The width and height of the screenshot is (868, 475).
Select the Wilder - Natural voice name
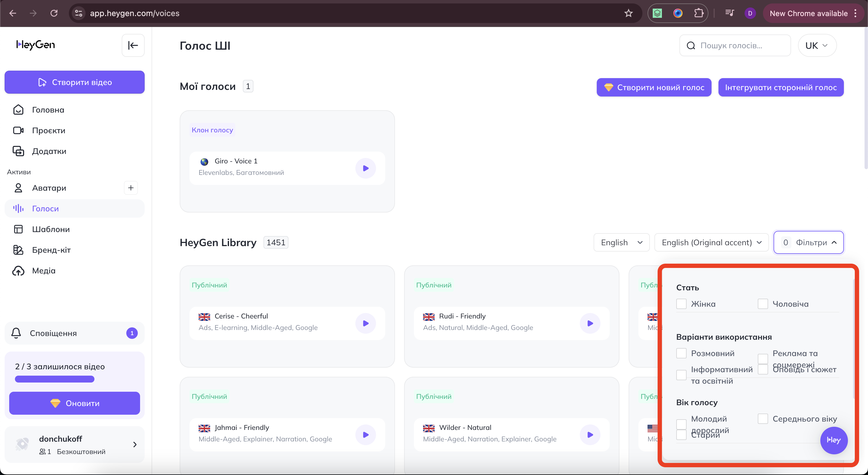coord(465,427)
